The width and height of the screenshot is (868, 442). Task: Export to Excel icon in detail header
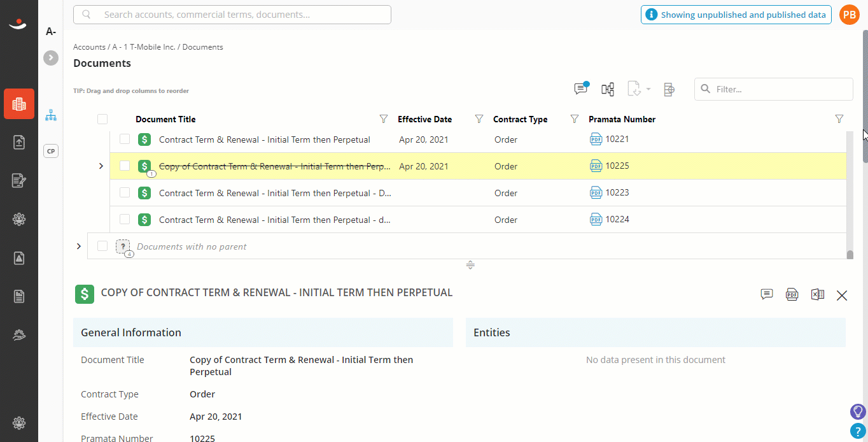pos(818,294)
